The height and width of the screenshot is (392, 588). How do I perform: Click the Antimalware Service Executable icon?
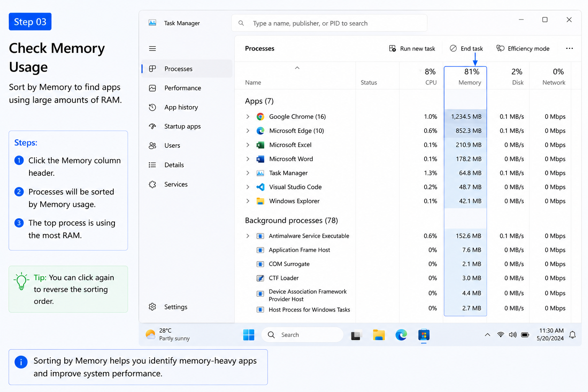point(260,236)
